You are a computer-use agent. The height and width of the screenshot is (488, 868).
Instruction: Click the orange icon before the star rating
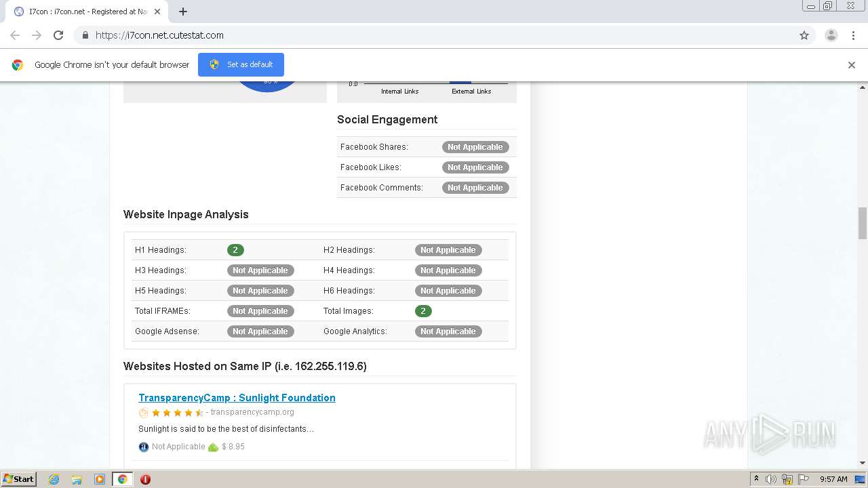[143, 412]
